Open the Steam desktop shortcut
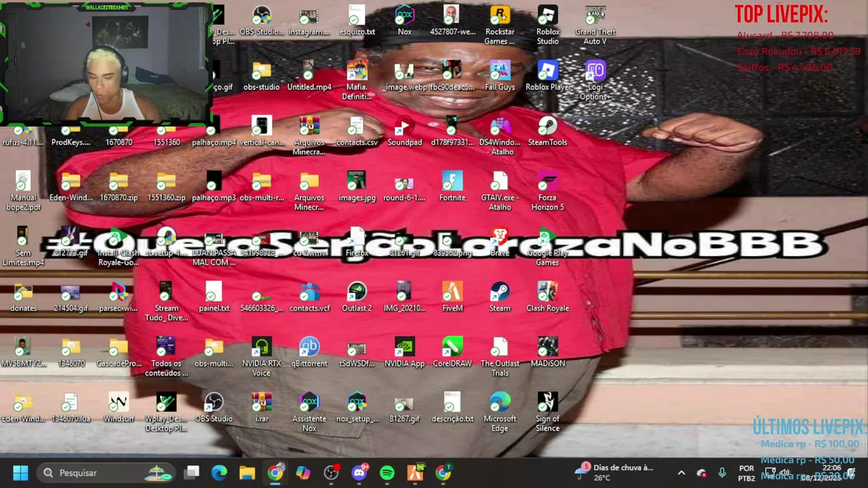The height and width of the screenshot is (488, 868). pos(500,298)
